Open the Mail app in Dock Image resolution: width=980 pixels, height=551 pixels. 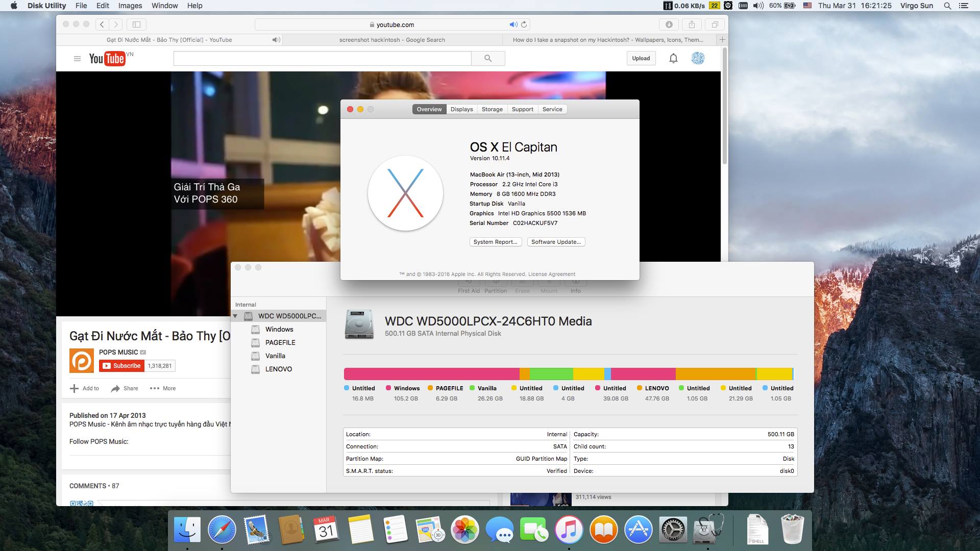[x=256, y=529]
